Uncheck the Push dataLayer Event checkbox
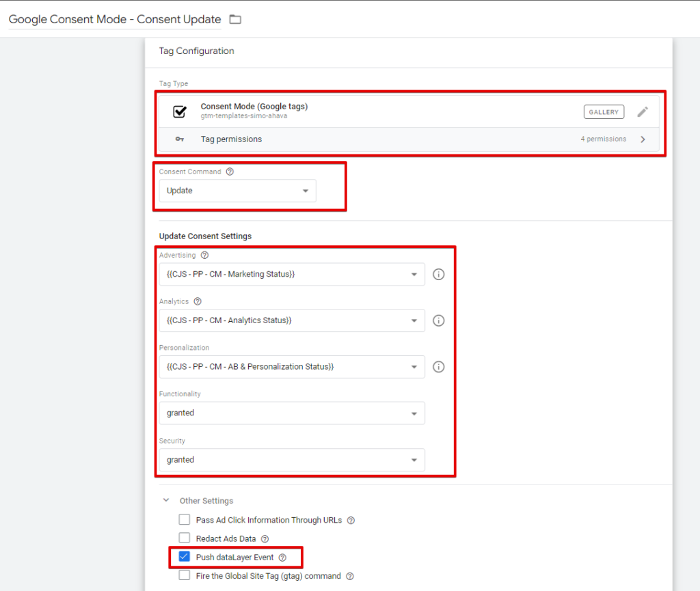Screen dimensions: 700x591 [185, 557]
